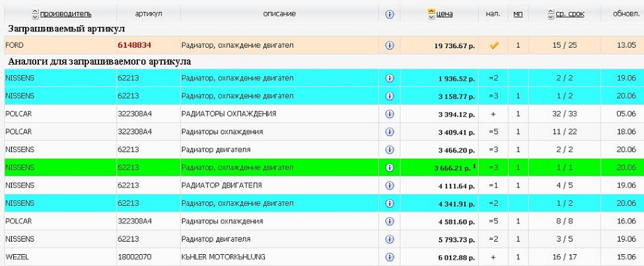This screenshot has width=644, height=266.
Task: Click update date 18.06
Action: tap(626, 132)
